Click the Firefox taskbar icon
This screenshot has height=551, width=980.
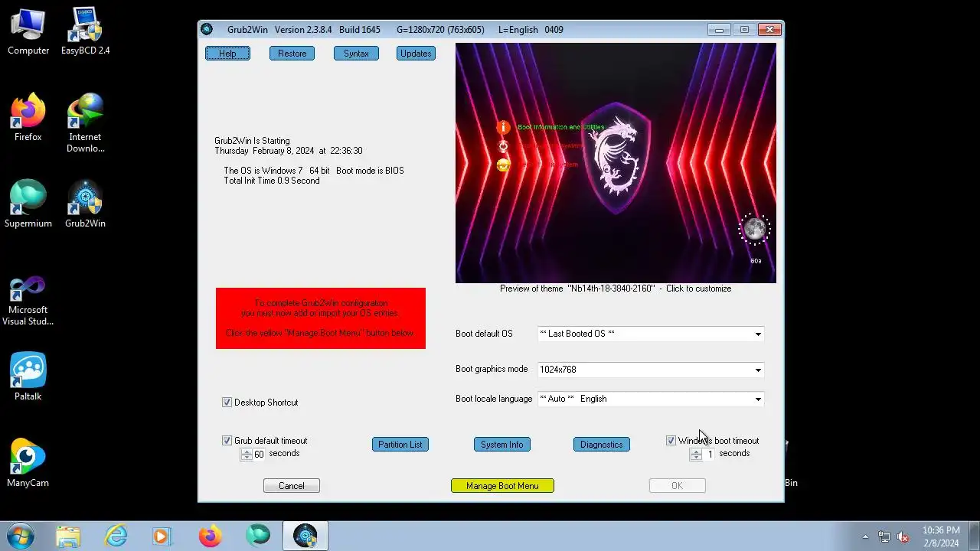210,536
